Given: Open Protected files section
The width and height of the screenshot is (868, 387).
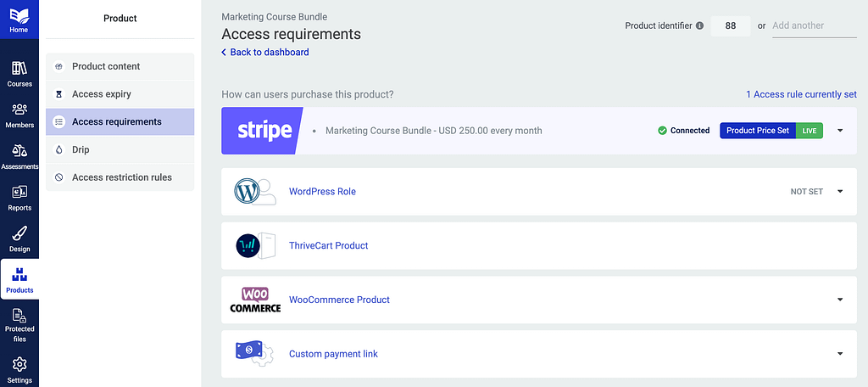Looking at the screenshot, I should click(19, 325).
